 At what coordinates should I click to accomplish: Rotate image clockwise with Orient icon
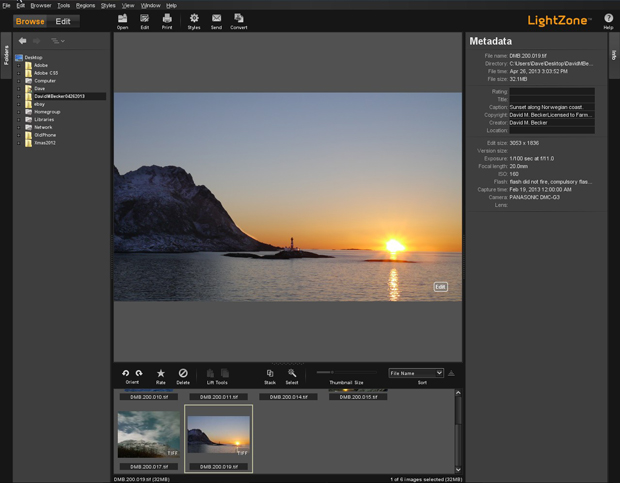(x=139, y=373)
